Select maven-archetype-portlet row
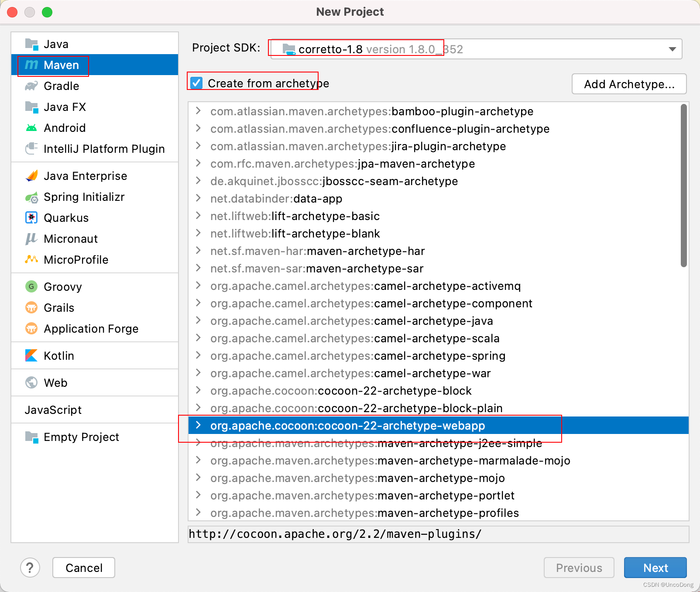The image size is (700, 592). coord(439,496)
